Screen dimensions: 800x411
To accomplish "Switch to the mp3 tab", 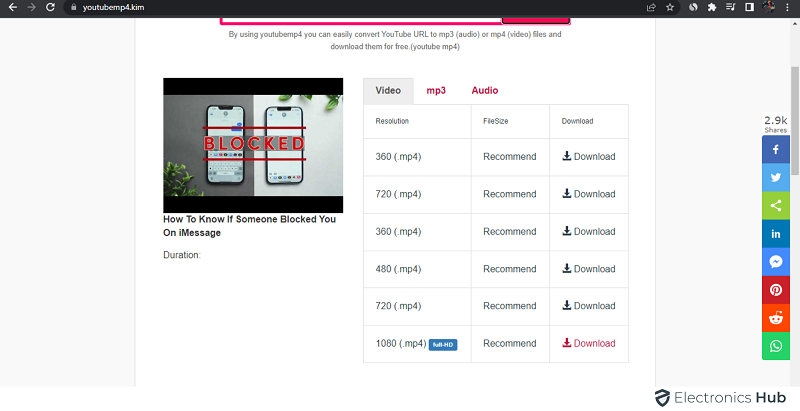I will (x=436, y=91).
